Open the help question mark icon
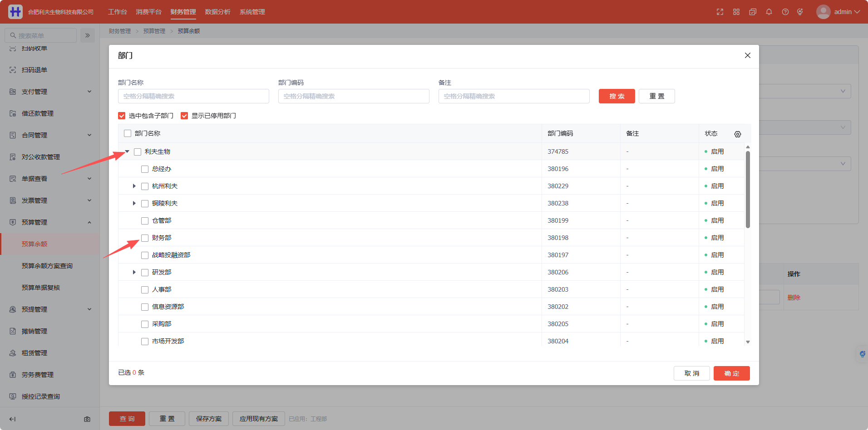Viewport: 868px width, 430px height. point(785,12)
